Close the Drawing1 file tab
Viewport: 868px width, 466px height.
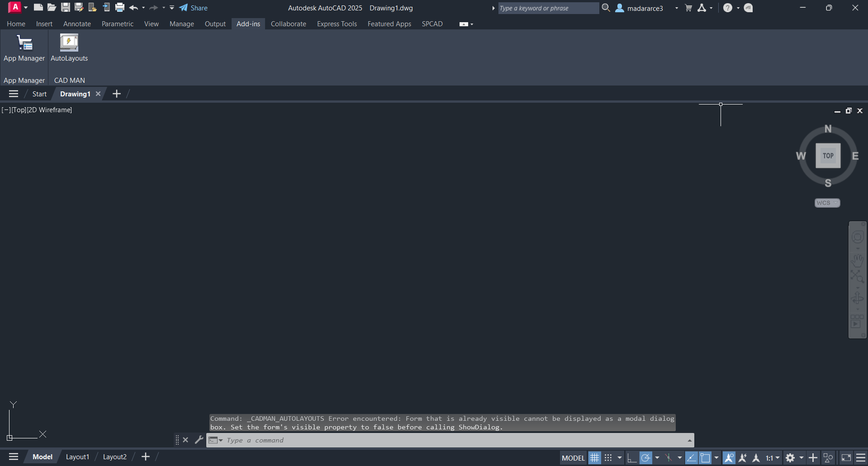98,94
